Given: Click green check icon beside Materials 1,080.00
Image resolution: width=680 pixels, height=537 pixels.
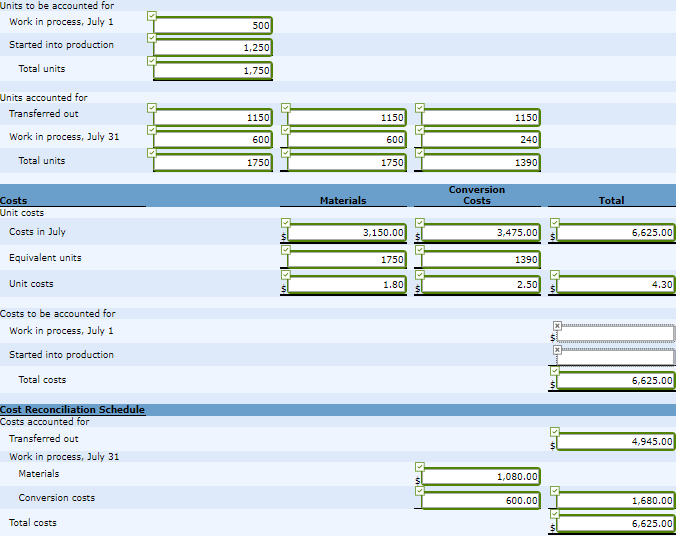Looking at the screenshot, I should click(419, 467).
